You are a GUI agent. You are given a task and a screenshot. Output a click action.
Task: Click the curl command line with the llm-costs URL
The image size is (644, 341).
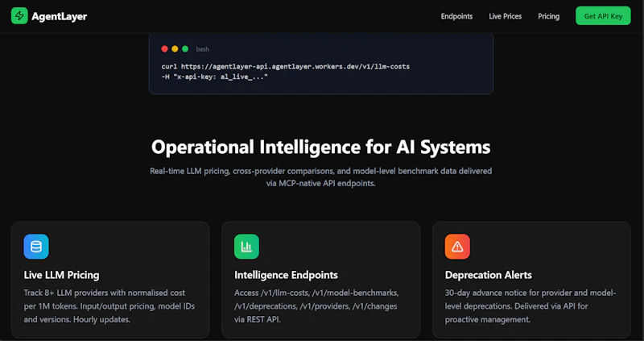[x=286, y=66]
